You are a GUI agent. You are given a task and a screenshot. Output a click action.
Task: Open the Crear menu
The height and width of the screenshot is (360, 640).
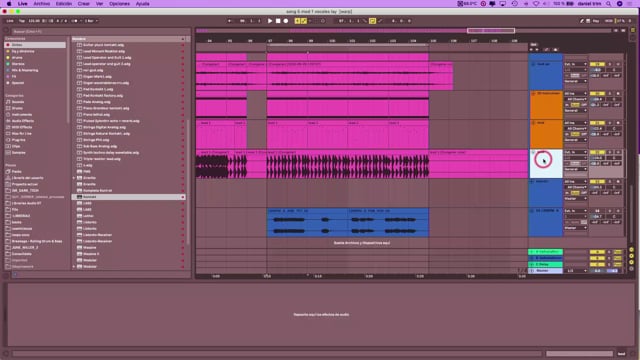(84, 4)
